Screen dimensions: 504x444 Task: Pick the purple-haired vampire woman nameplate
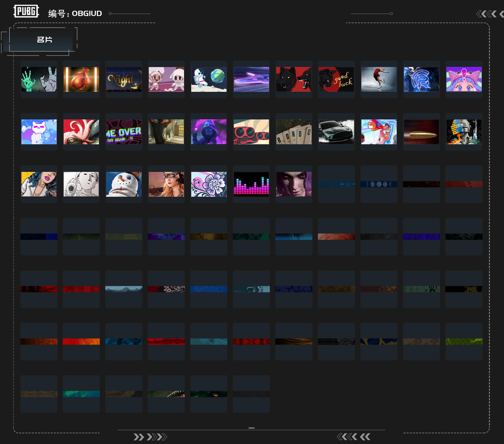[294, 184]
